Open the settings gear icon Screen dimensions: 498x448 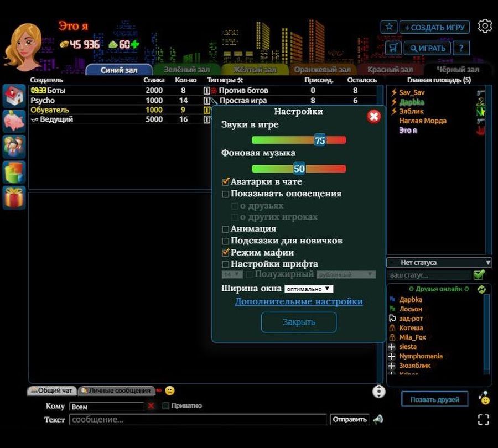[x=485, y=26]
